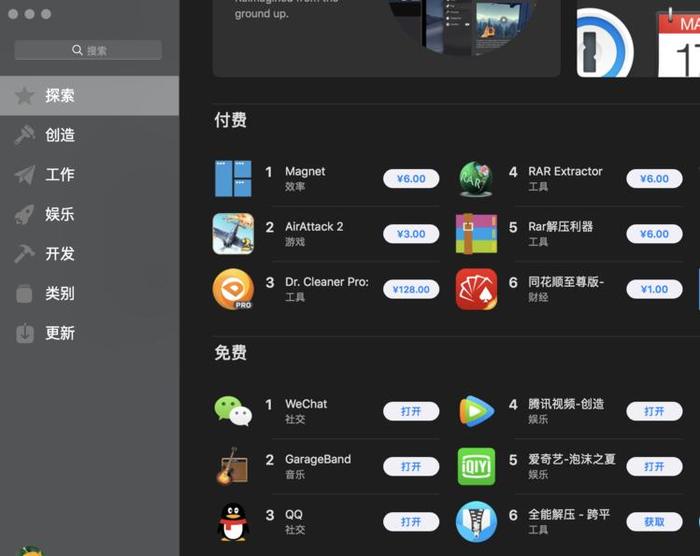Image resolution: width=700 pixels, height=556 pixels.
Task: Buy Dr. Cleaner Pro for ¥128.00
Action: (411, 289)
